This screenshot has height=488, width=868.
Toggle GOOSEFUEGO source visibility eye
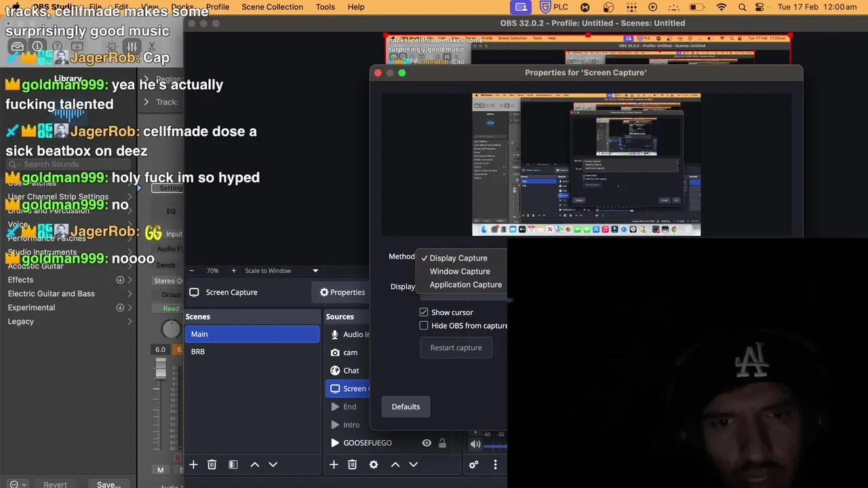tap(427, 443)
